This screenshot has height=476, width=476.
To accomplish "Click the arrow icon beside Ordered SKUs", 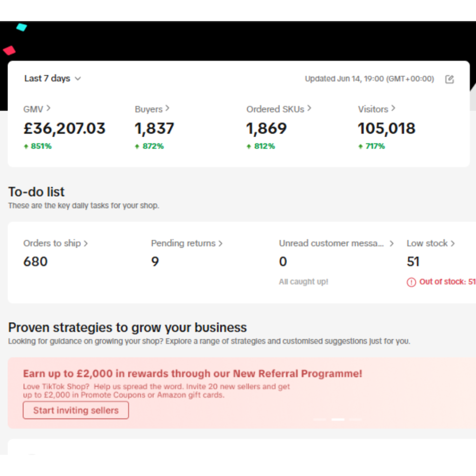I will pos(309,108).
